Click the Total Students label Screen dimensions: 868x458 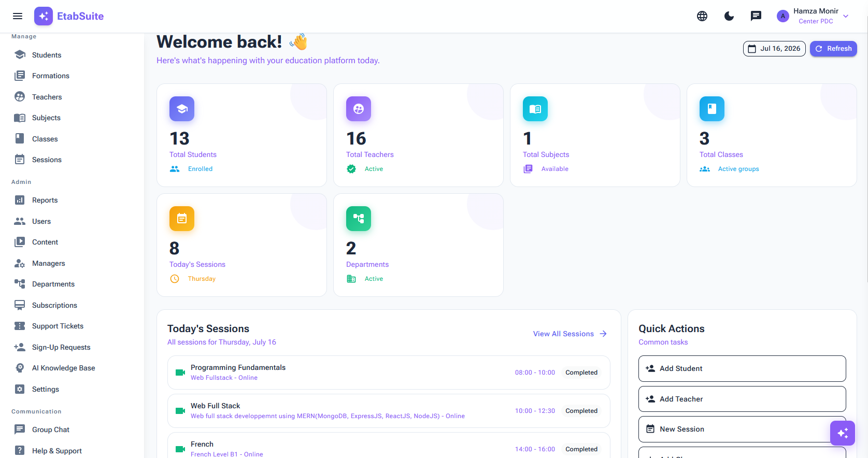pos(193,154)
